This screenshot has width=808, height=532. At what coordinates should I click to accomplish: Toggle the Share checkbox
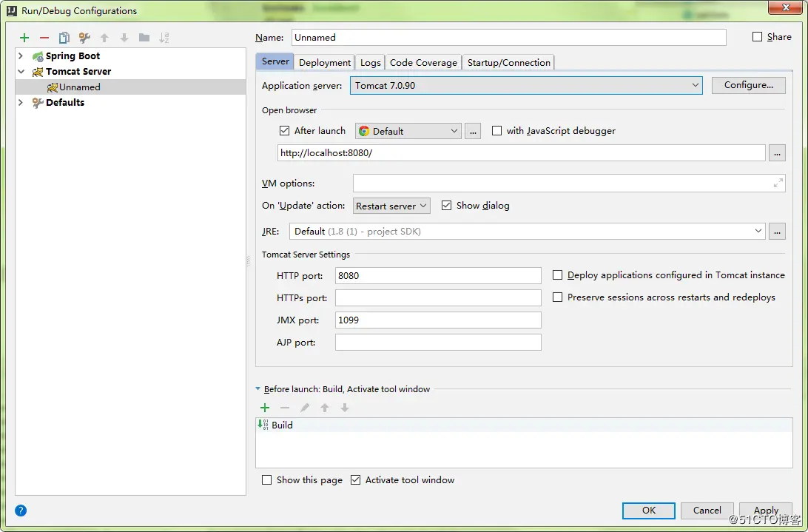[757, 36]
